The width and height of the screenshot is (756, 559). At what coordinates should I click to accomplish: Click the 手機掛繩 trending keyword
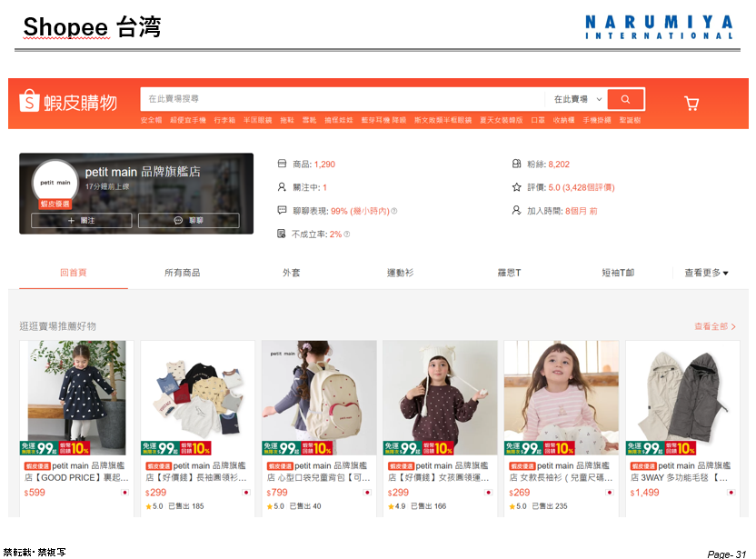coord(597,120)
